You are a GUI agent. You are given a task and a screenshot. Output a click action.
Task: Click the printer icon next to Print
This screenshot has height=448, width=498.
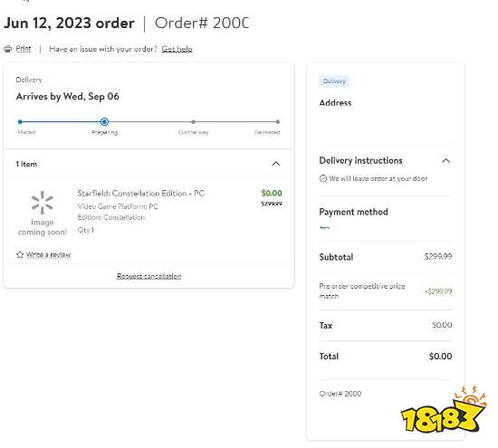pyautogui.click(x=7, y=49)
